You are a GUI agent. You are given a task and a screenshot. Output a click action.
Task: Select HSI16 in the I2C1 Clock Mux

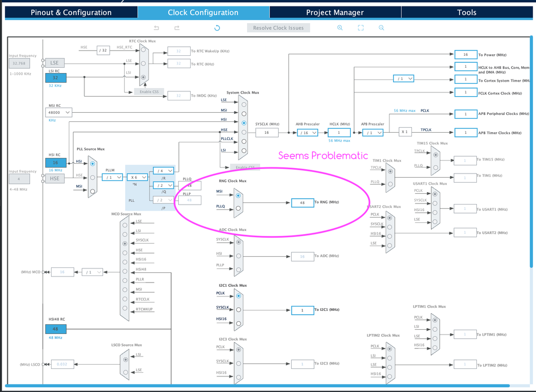point(238,323)
